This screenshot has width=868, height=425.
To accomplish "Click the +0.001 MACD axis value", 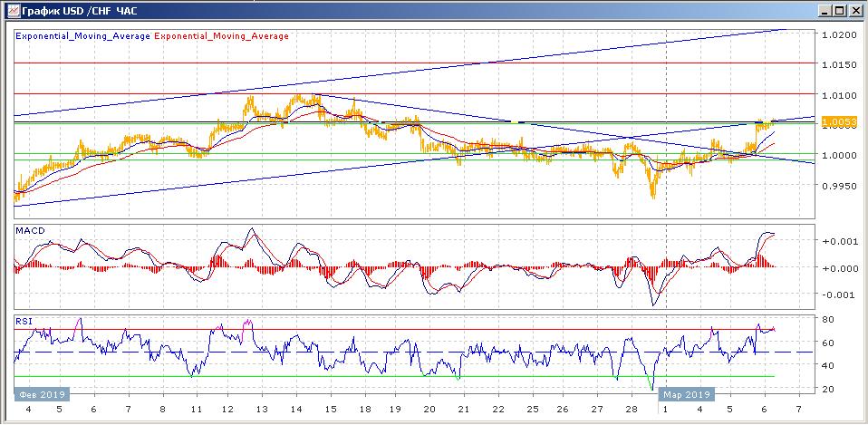I will pos(840,241).
